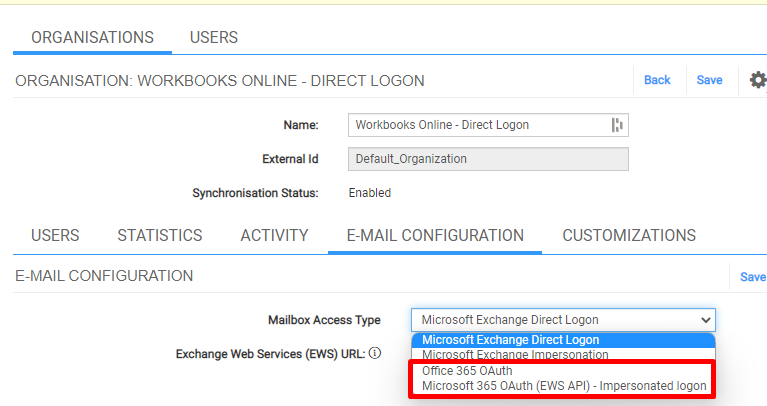Open the Users sub-tab below Synchronisation Status
This screenshot has height=406, width=767.
55,235
